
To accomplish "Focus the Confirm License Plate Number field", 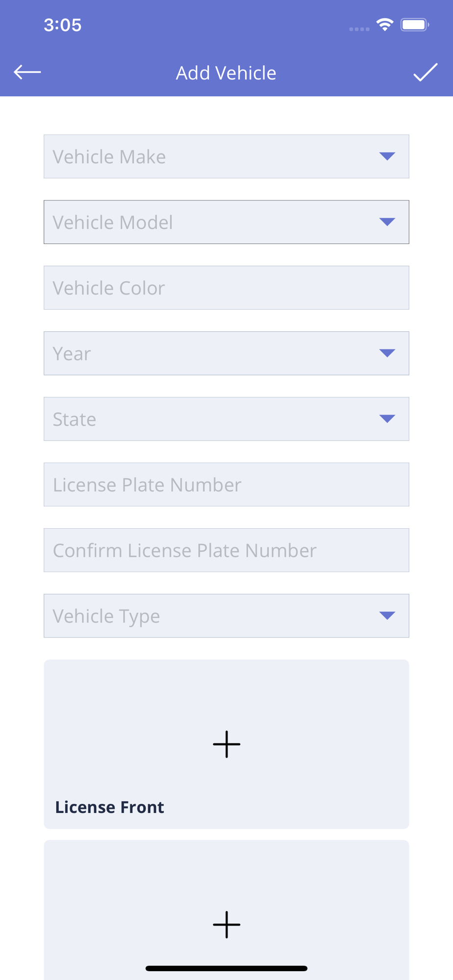I will (x=226, y=550).
